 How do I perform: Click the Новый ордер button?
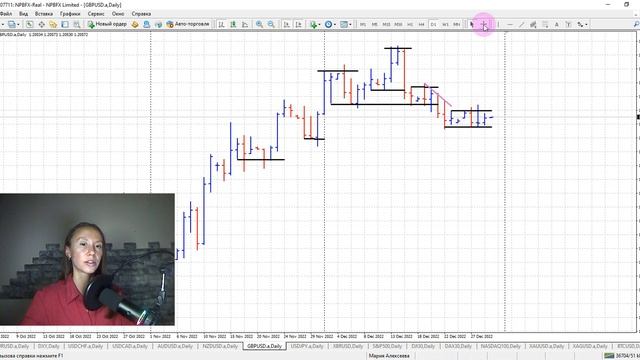pyautogui.click(x=107, y=24)
